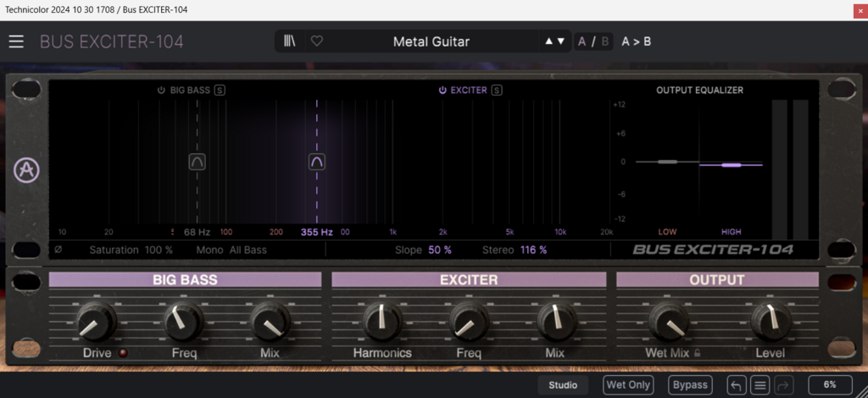The width and height of the screenshot is (868, 398).
Task: Redo the last undone change
Action: coord(784,385)
